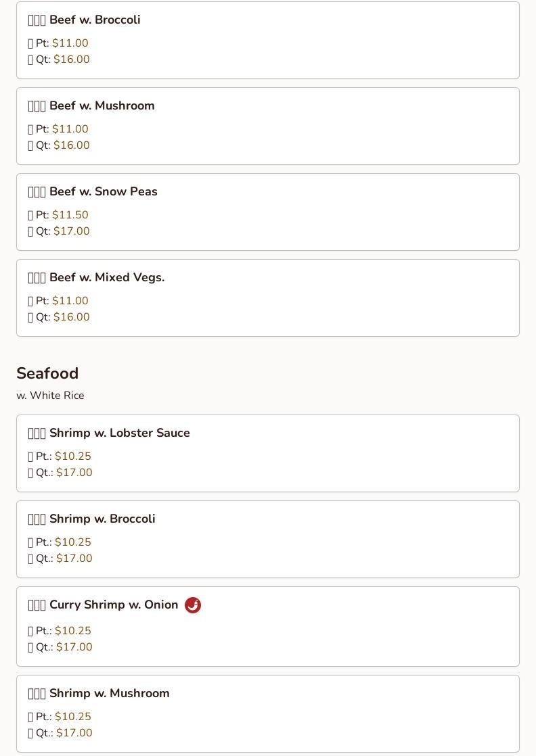Screen dimensions: 536x756
Task: Click the spicy chili icon beside Curry Shrimp
Action: tap(193, 605)
